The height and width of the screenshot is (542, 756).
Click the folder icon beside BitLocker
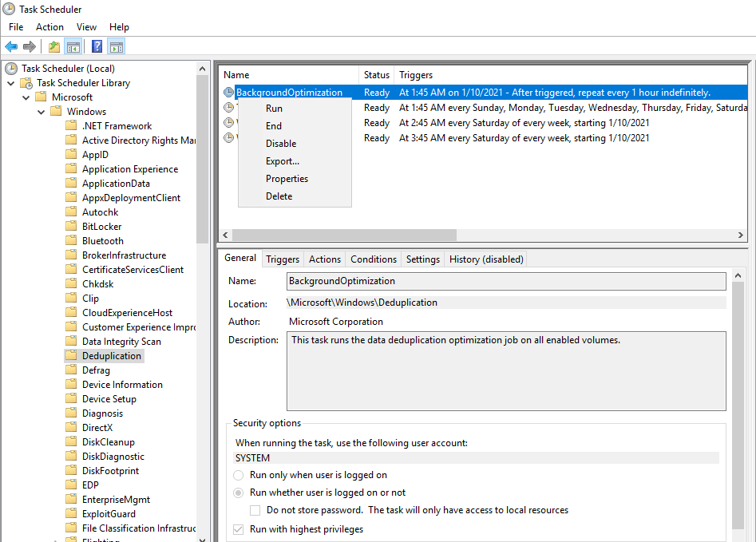point(71,226)
